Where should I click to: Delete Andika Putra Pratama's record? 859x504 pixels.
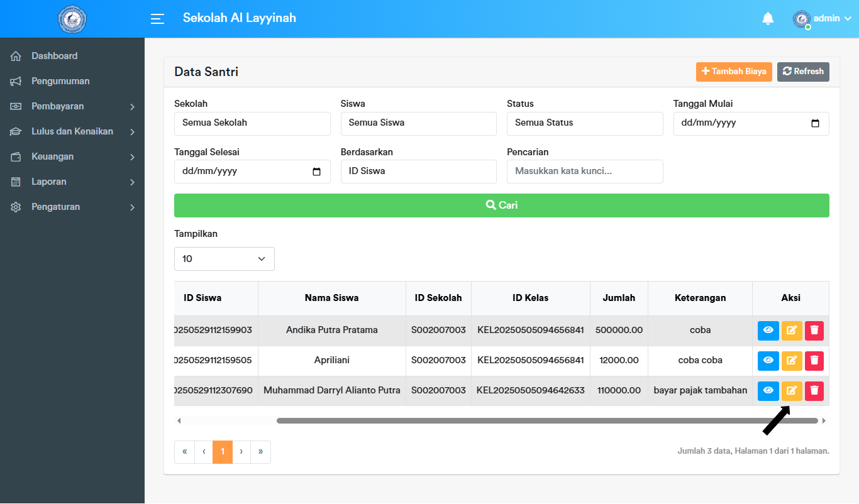pyautogui.click(x=814, y=331)
